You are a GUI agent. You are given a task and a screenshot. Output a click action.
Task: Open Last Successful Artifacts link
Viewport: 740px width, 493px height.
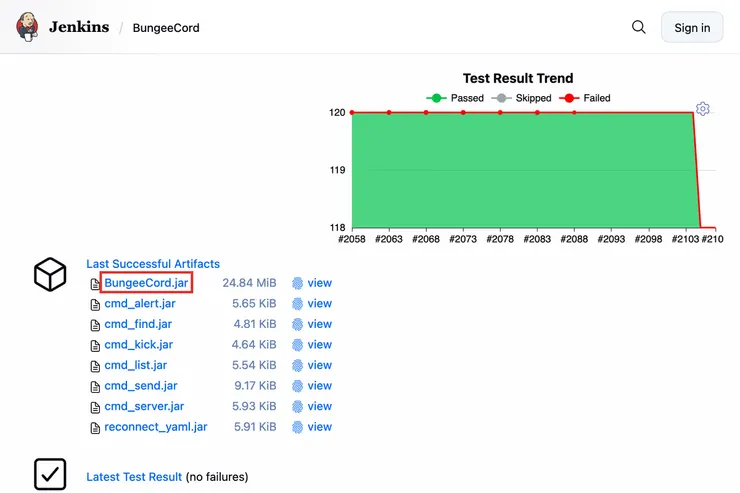153,264
